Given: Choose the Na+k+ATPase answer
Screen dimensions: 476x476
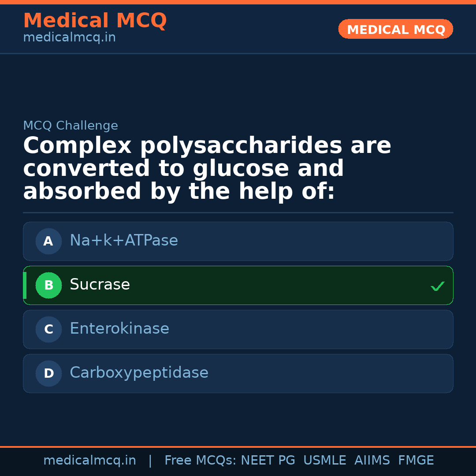Looking at the screenshot, I should (x=124, y=241).
